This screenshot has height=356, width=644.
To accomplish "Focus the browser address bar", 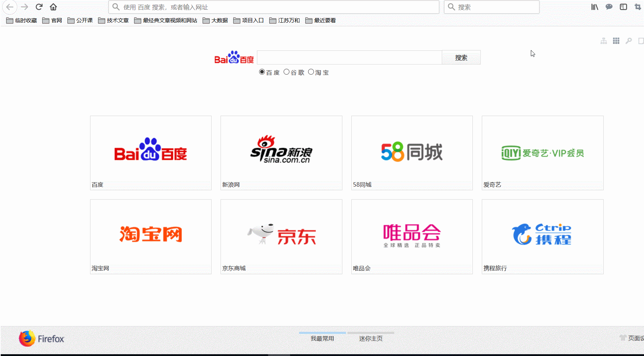I will point(274,7).
